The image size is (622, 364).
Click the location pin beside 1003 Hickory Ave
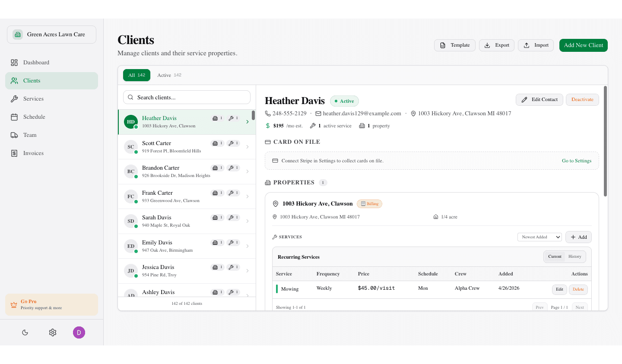coord(413,113)
